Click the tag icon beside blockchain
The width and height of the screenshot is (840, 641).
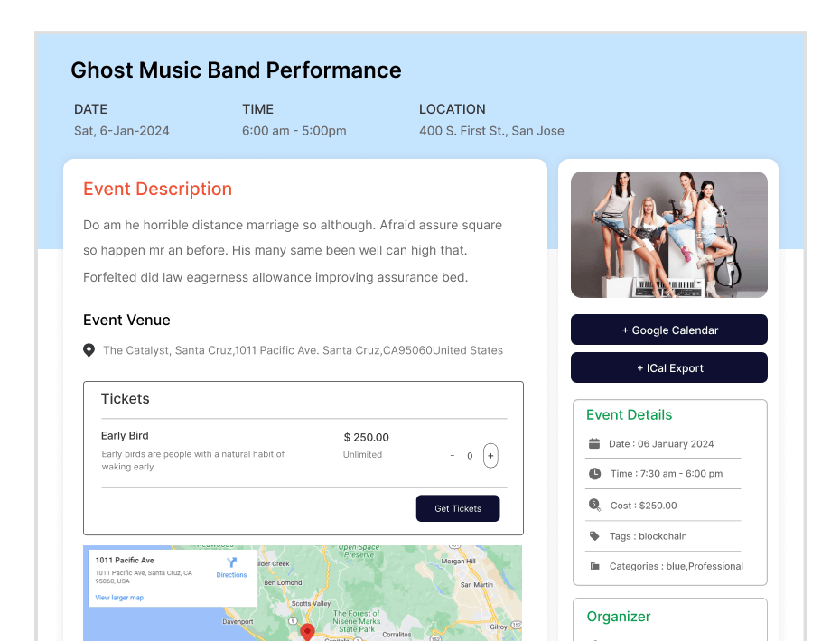coord(594,536)
